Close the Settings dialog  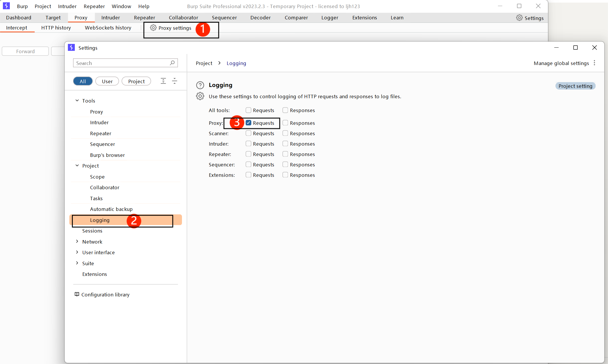(x=594, y=47)
